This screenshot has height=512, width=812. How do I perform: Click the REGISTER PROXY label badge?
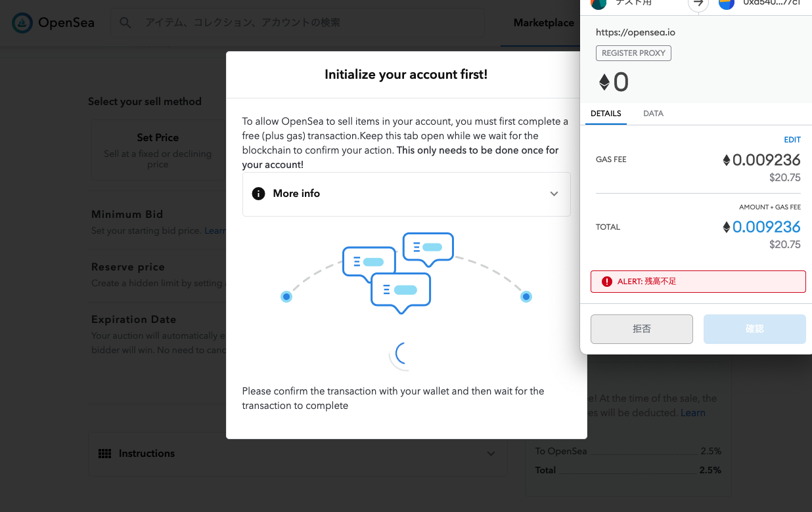(633, 53)
